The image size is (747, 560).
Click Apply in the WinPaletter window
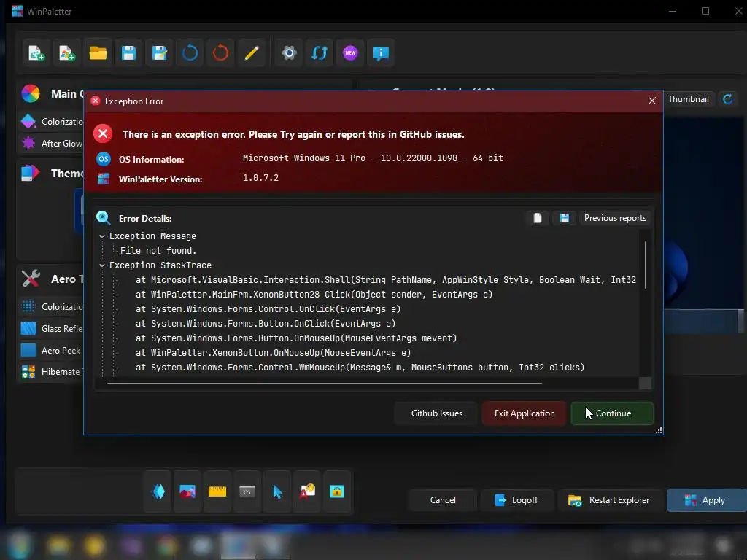706,500
